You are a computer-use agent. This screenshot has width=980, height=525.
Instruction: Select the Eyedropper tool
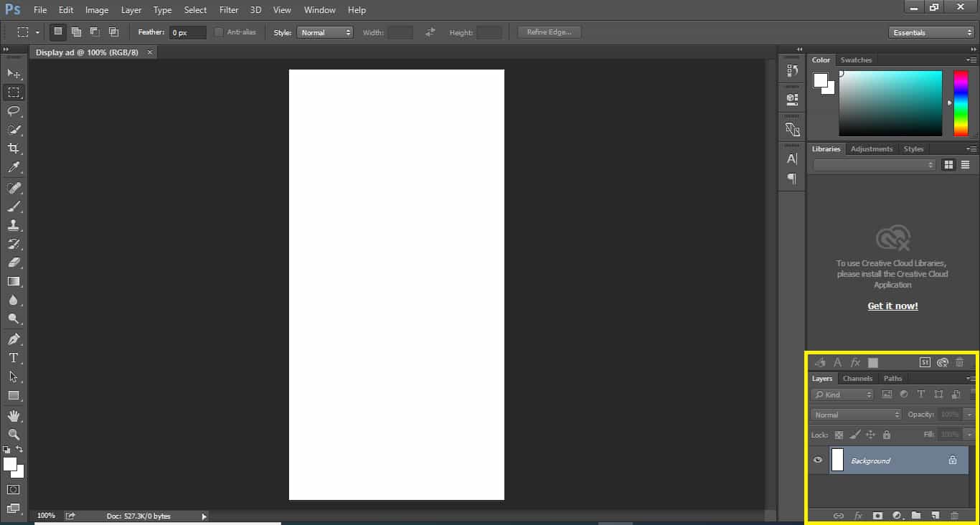click(13, 168)
